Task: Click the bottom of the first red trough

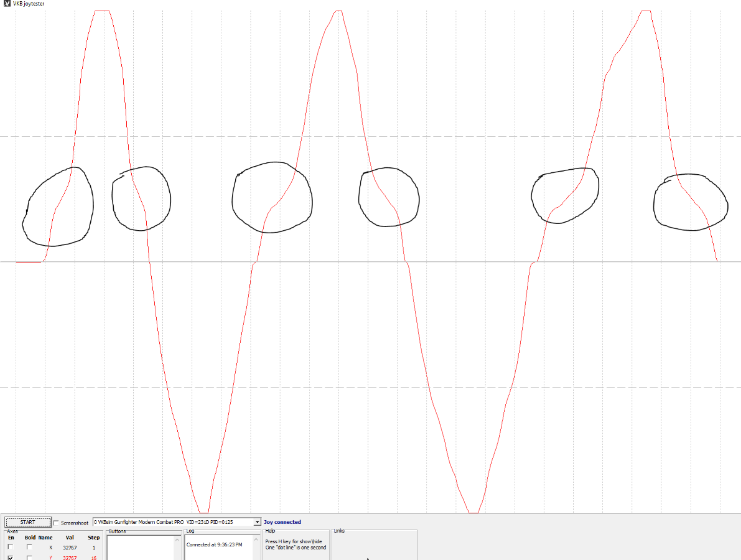Action: pyautogui.click(x=203, y=512)
